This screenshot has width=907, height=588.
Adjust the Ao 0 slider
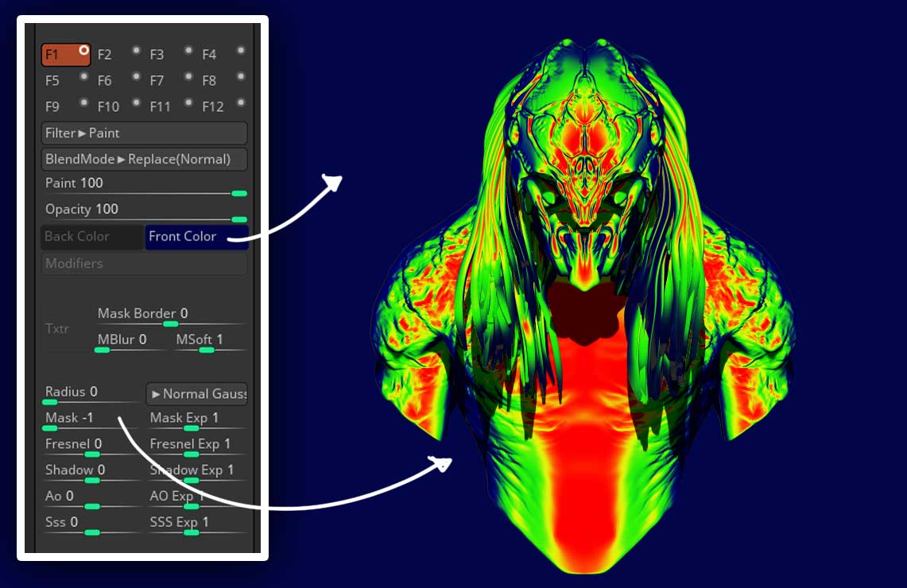[92, 499]
